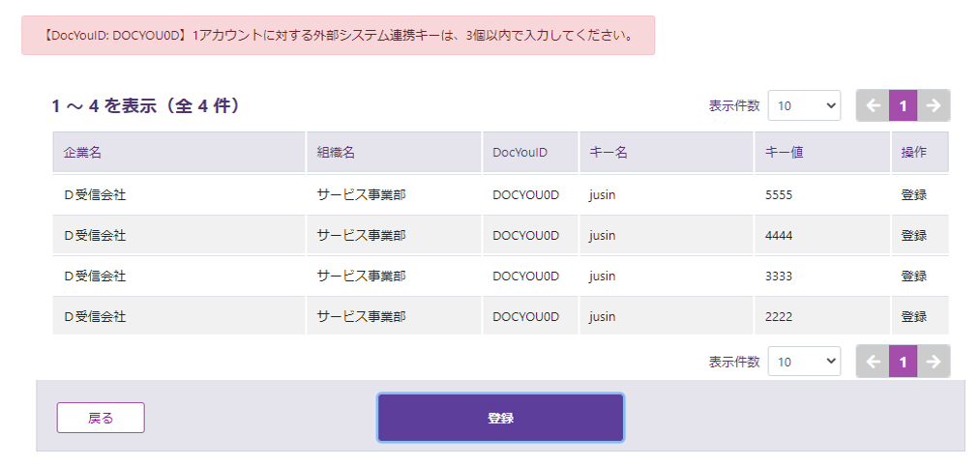
Task: Click the キー名 column header
Action: [666, 153]
